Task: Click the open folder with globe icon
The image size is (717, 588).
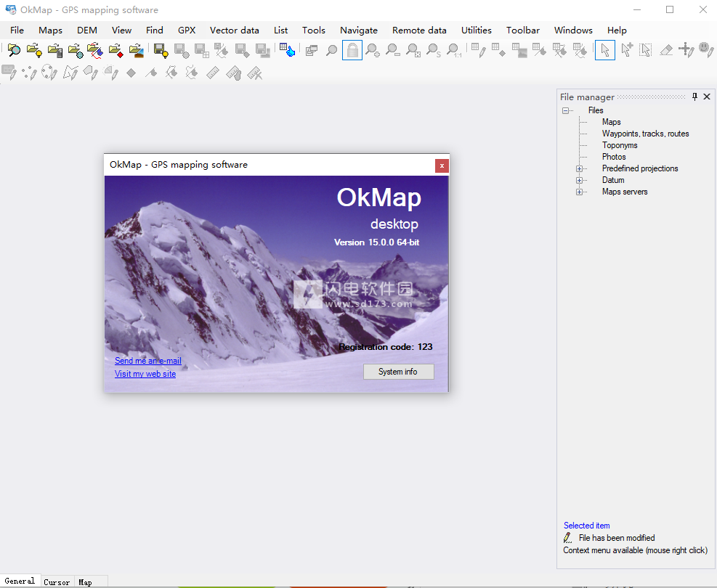Action: (76, 50)
